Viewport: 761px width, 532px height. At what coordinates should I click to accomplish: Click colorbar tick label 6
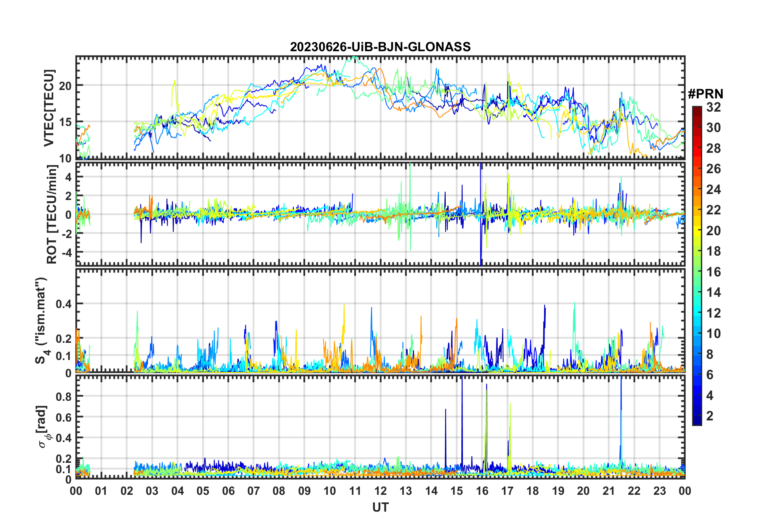(x=710, y=375)
